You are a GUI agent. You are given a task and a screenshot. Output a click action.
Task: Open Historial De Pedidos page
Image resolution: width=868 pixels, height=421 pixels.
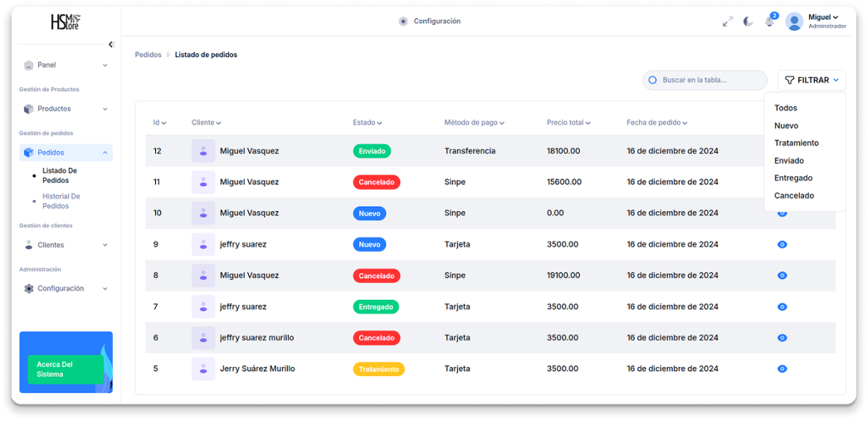click(61, 201)
